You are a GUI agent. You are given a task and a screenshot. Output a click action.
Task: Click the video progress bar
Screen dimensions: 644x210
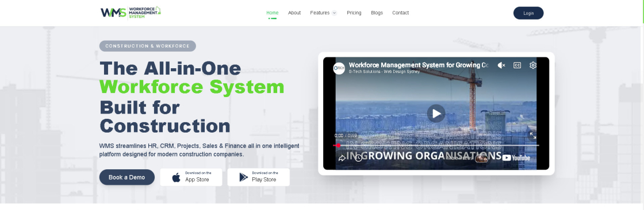pyautogui.click(x=436, y=145)
